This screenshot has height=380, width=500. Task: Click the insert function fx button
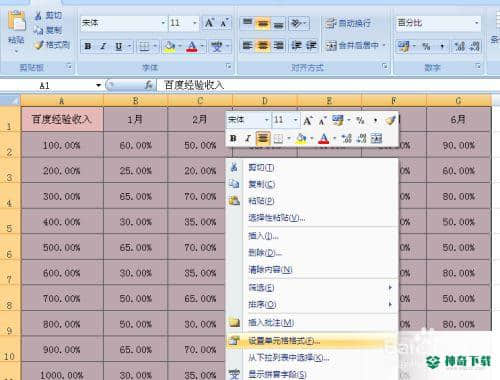click(x=149, y=86)
